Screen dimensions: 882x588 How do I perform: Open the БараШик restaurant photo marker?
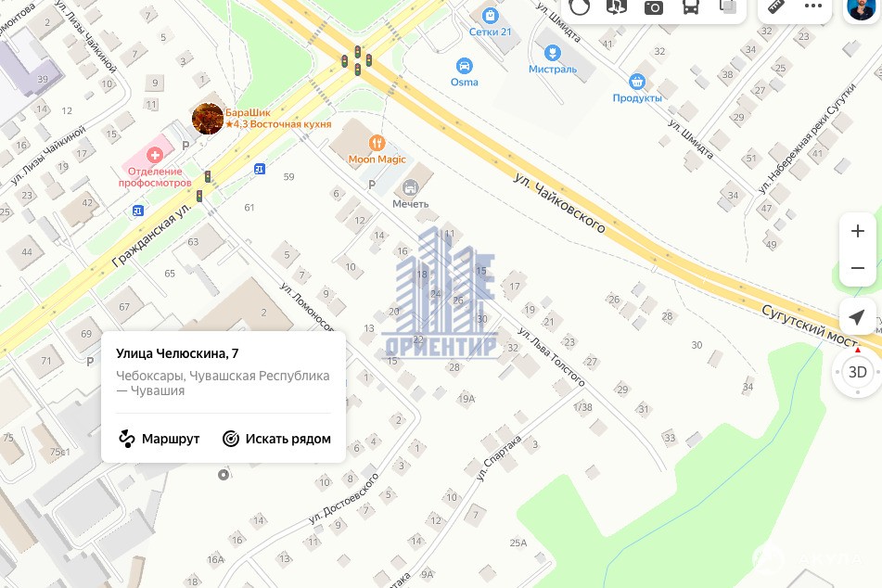pyautogui.click(x=208, y=119)
